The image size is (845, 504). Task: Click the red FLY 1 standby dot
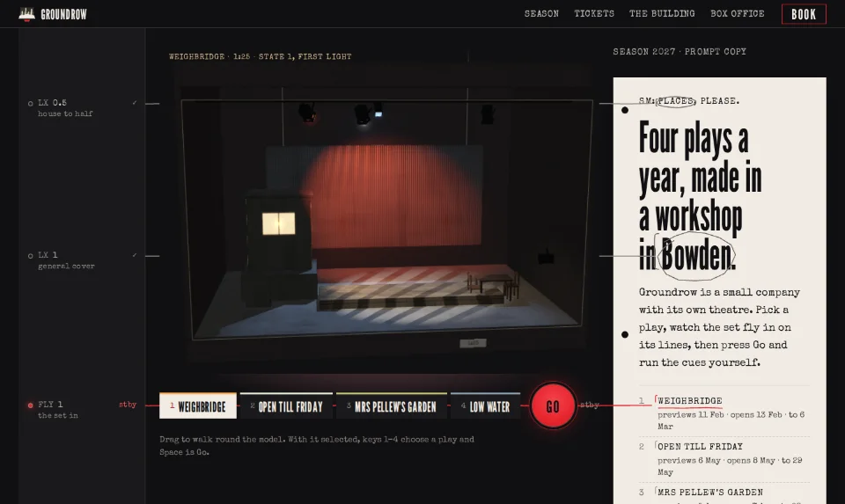click(x=30, y=405)
